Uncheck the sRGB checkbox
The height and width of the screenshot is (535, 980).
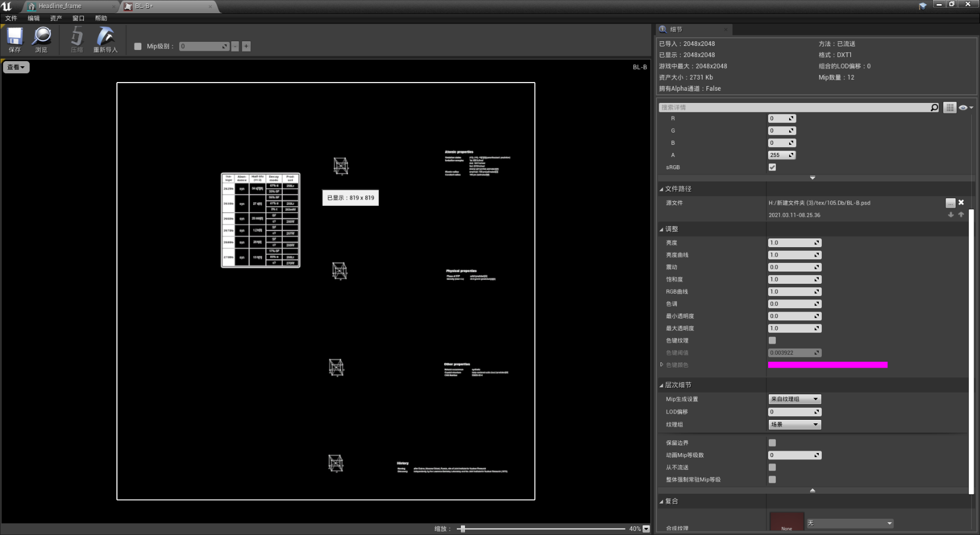click(x=772, y=167)
